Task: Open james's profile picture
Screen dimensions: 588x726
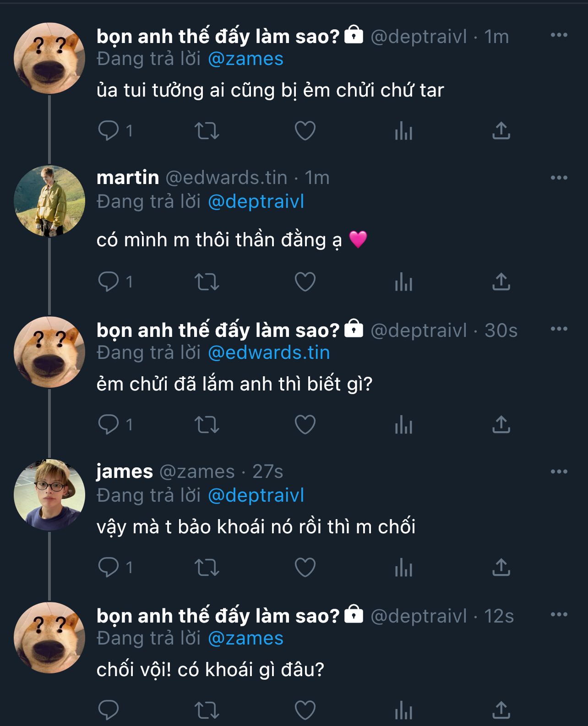Action: pos(49,494)
